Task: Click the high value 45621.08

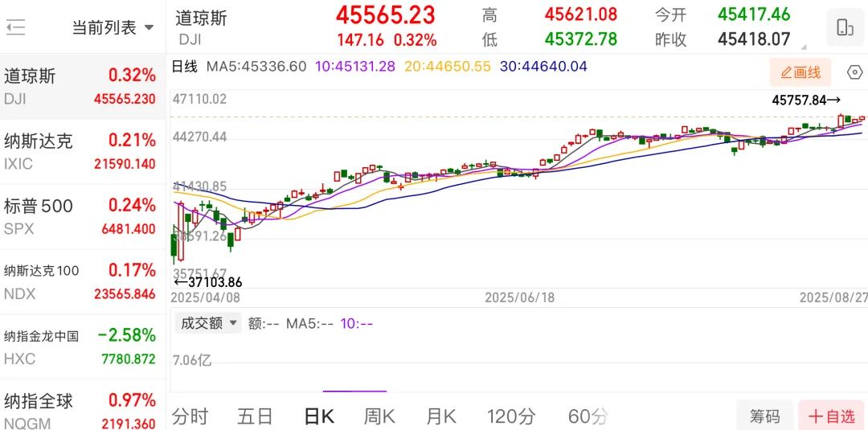Action: click(581, 14)
